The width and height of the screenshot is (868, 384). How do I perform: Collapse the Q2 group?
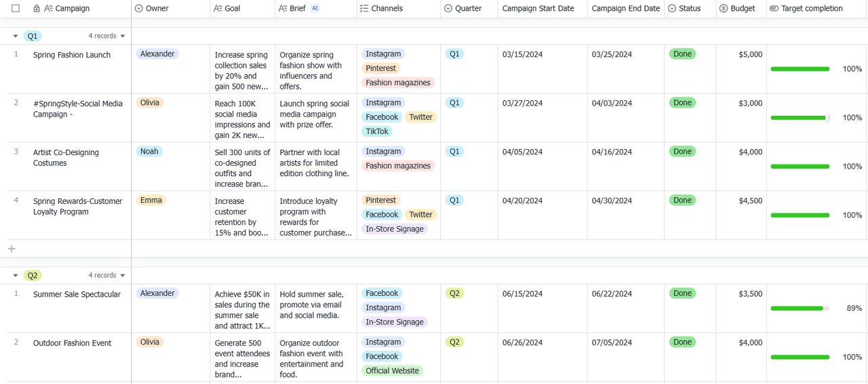pyautogui.click(x=16, y=276)
